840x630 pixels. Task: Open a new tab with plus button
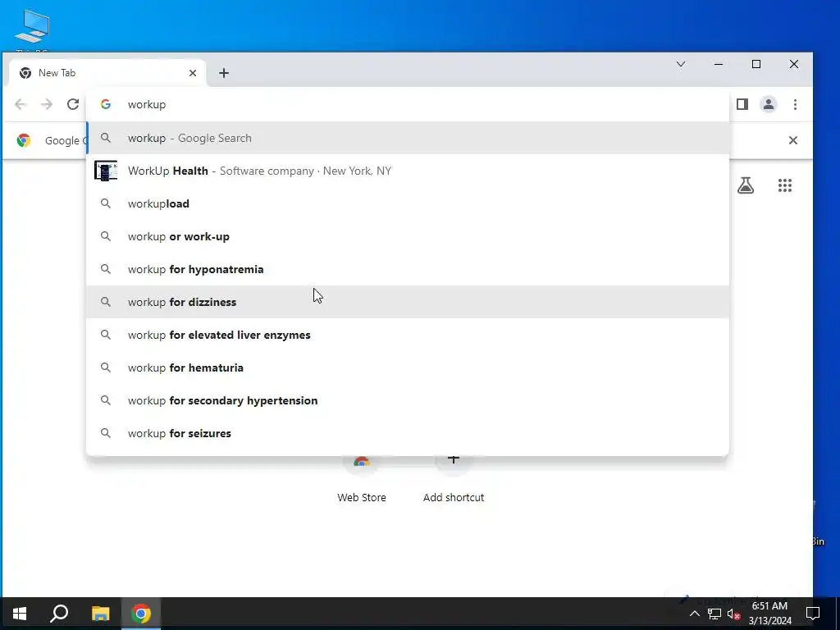[224, 73]
